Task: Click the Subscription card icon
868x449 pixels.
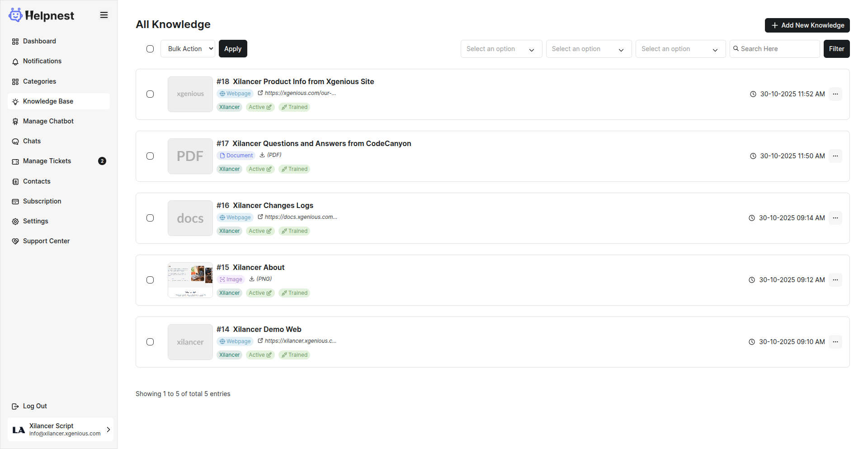Action: coord(15,202)
